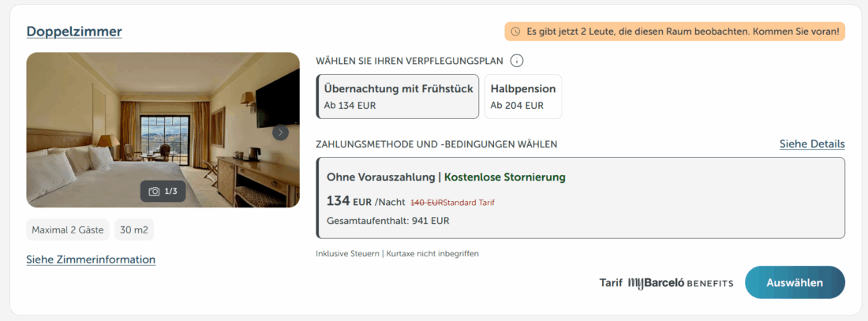Click the Kostenlose Stornierung text
The height and width of the screenshot is (321, 868).
point(505,177)
